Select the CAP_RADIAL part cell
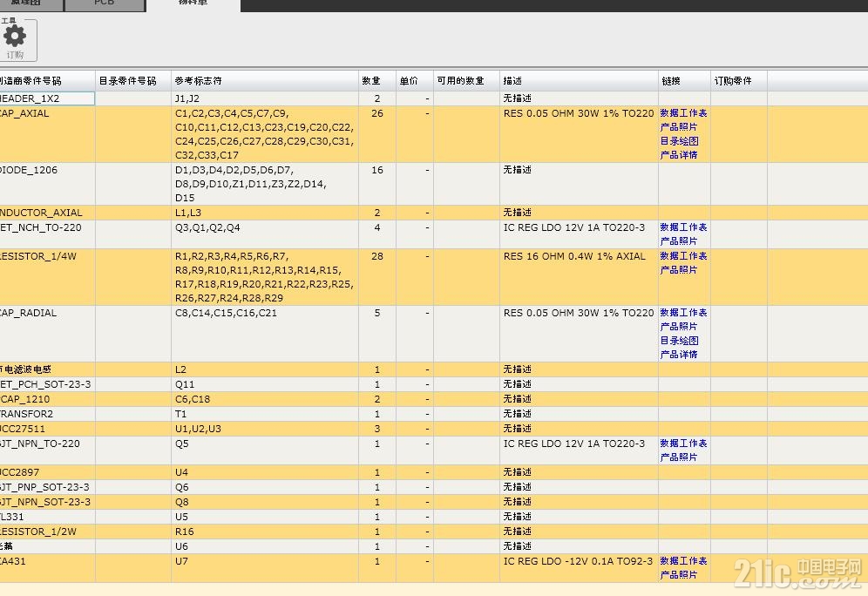Image resolution: width=868 pixels, height=596 pixels. (47, 334)
